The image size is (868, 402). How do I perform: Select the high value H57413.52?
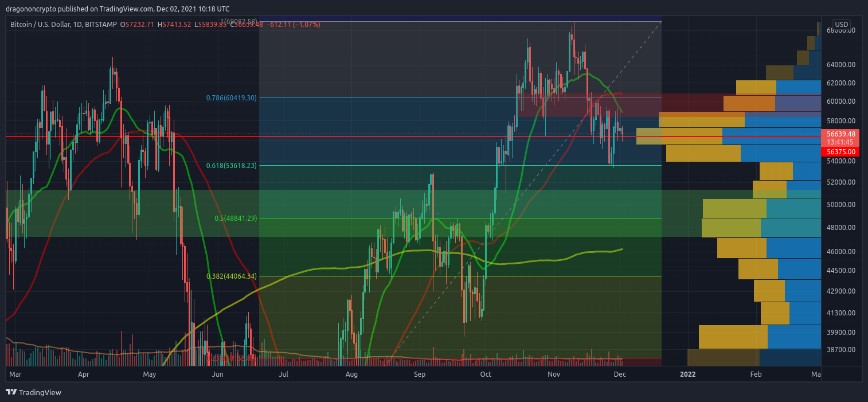[175, 25]
